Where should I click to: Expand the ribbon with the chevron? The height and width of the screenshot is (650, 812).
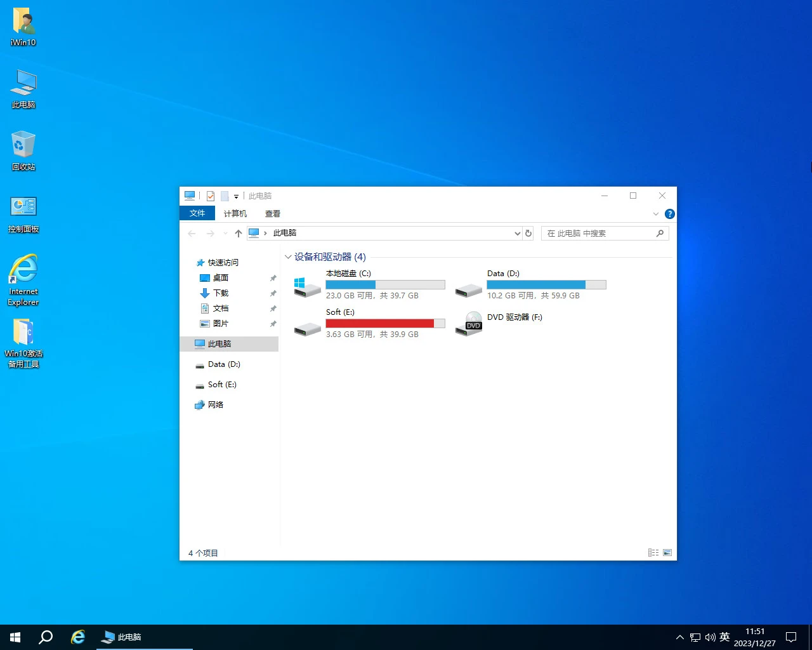tap(656, 214)
